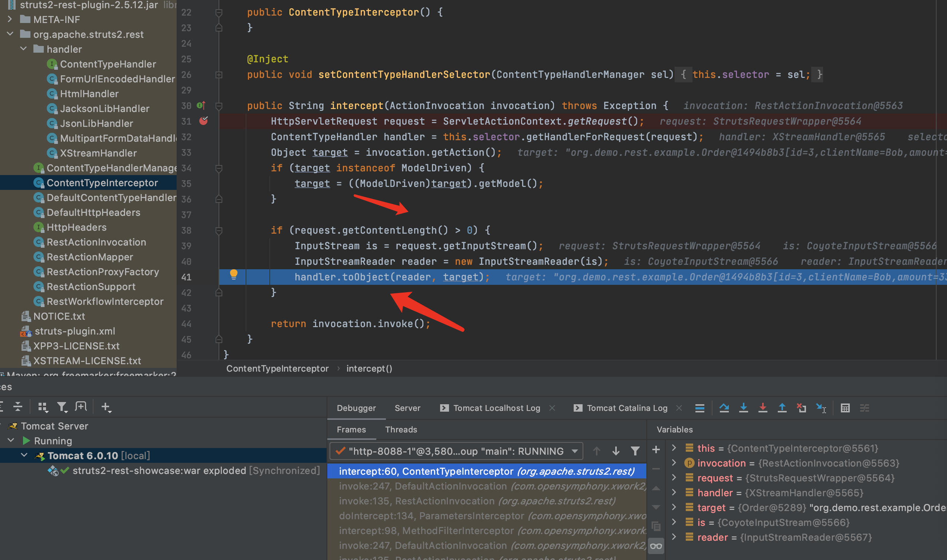Screen dimensions: 947x560
Task: Expand the 'handler' variable
Action: 674,493
